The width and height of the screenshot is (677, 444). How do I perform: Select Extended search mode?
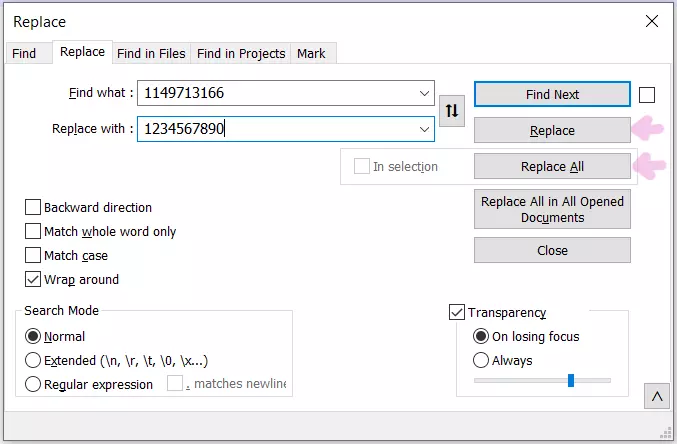pyautogui.click(x=34, y=360)
